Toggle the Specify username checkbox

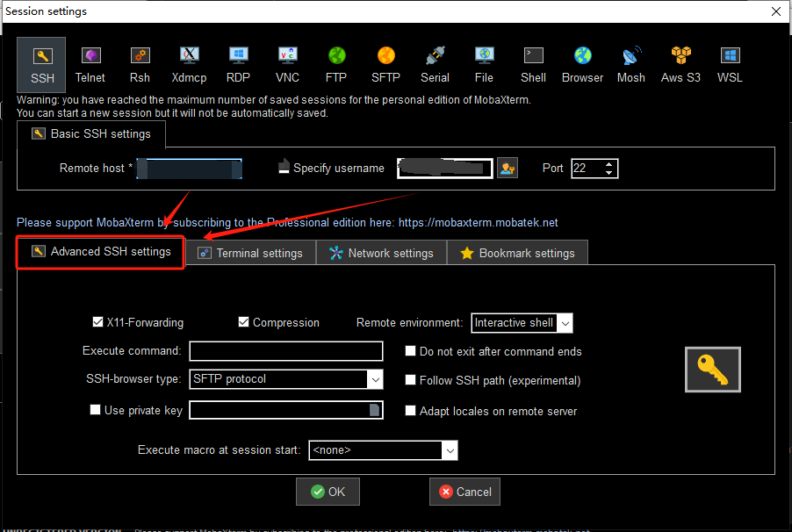(284, 166)
